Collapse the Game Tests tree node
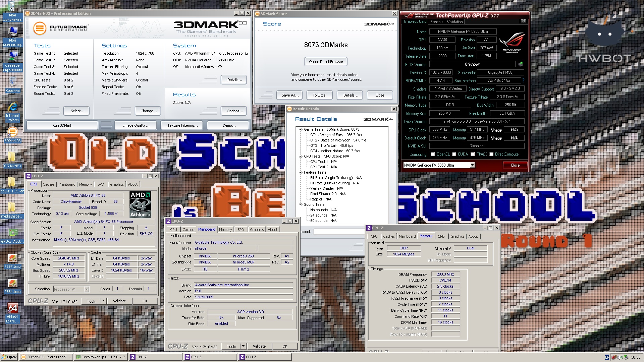Viewport: 644px width, 362px height. (x=301, y=129)
